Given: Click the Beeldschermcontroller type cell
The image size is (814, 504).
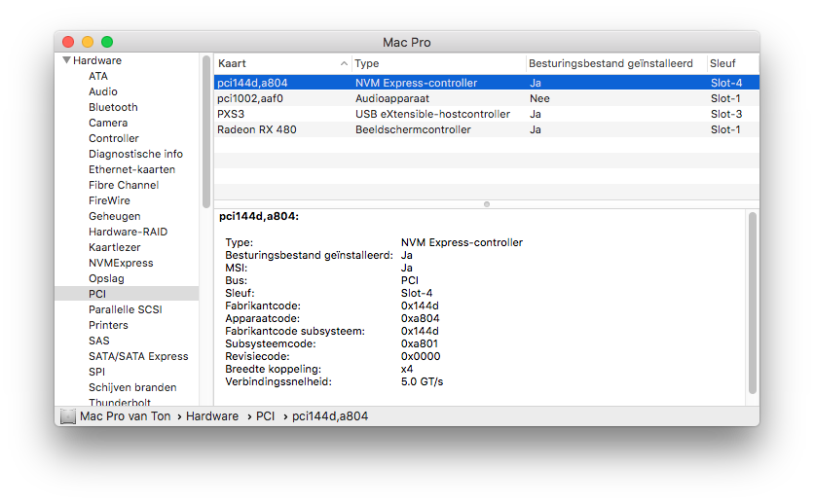Looking at the screenshot, I should (413, 129).
